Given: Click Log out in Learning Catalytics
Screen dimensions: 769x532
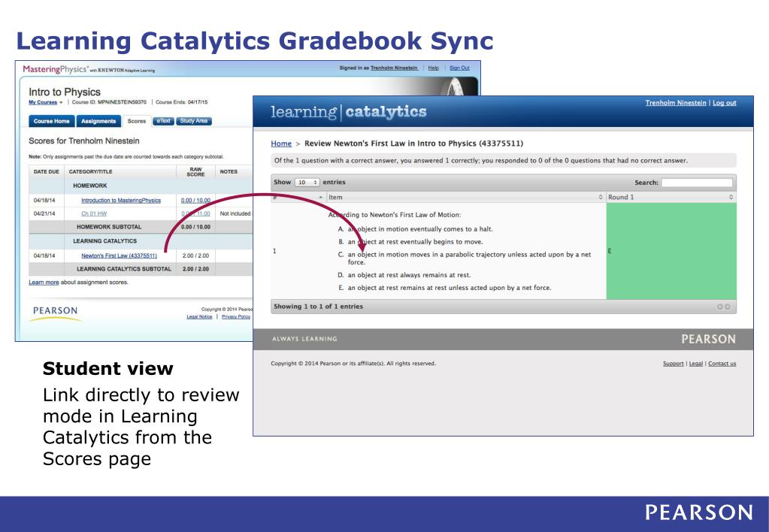Looking at the screenshot, I should (x=725, y=103).
